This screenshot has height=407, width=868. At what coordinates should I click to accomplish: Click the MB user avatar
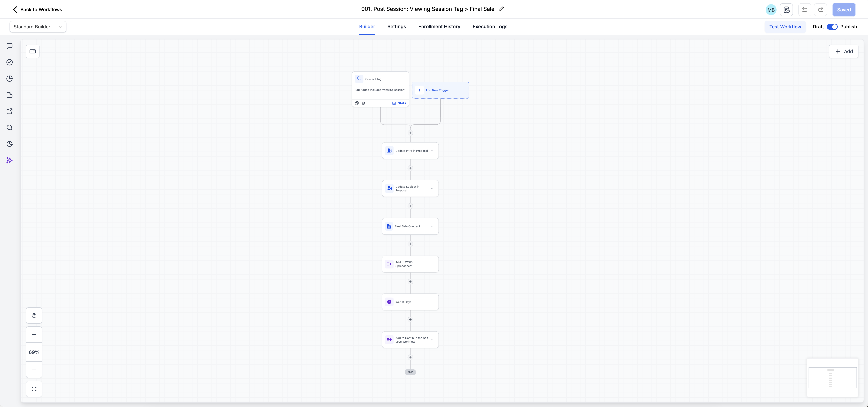tap(771, 10)
